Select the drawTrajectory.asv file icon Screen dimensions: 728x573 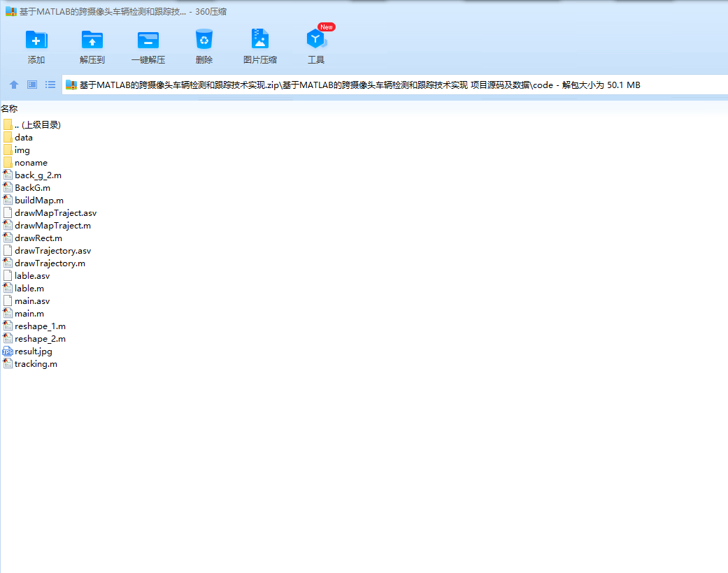click(8, 251)
